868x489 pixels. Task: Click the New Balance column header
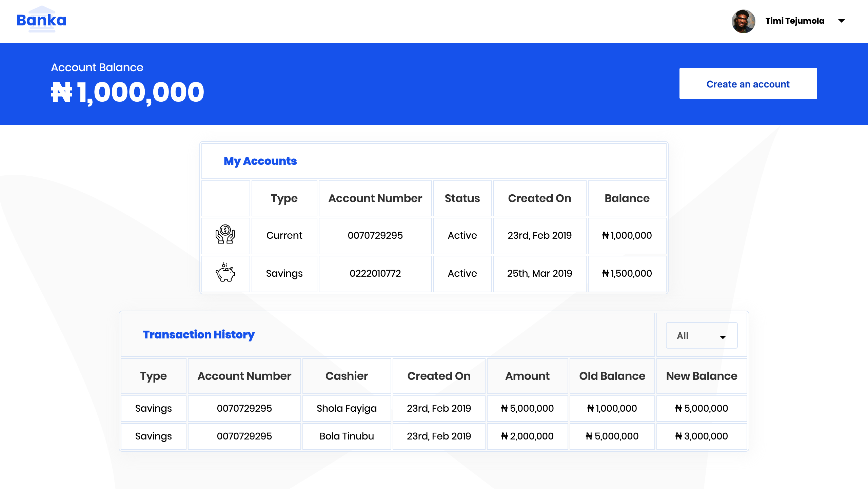tap(702, 376)
